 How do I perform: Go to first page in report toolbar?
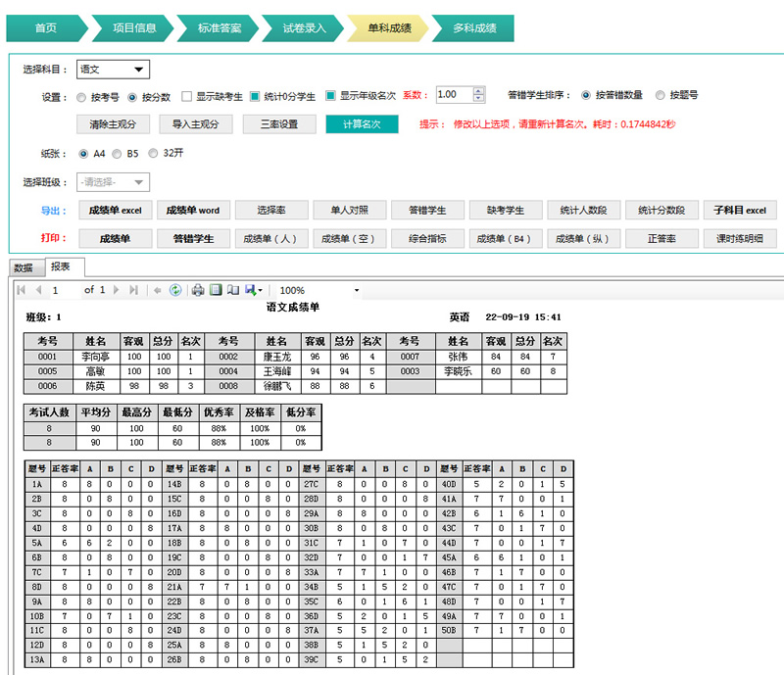pyautogui.click(x=21, y=290)
